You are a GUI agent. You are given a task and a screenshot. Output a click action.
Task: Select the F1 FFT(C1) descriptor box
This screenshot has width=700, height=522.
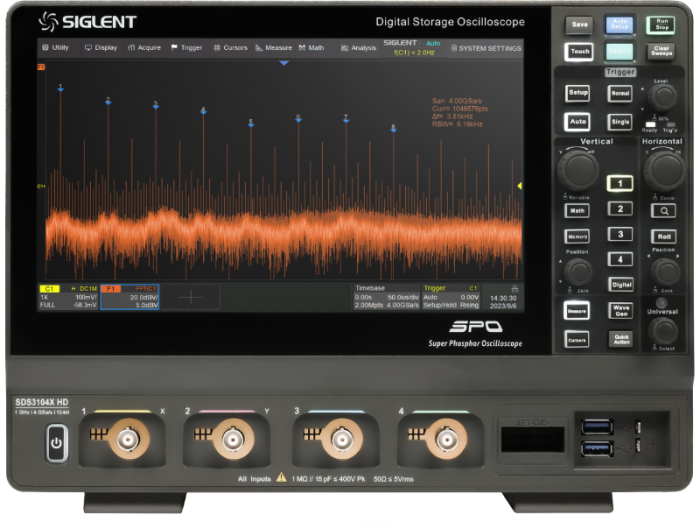click(129, 297)
